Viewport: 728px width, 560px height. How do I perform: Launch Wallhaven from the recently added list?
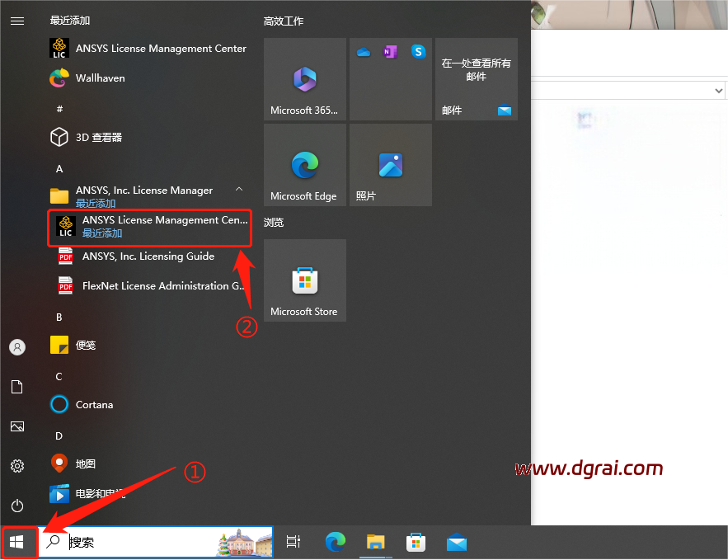[99, 78]
